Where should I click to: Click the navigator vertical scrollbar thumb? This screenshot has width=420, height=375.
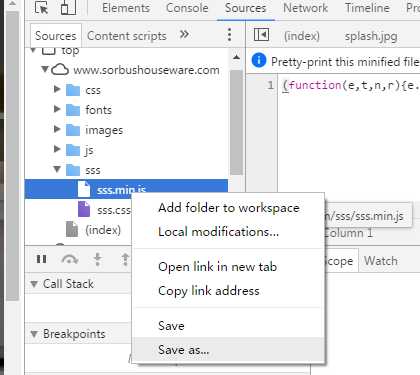[236, 122]
